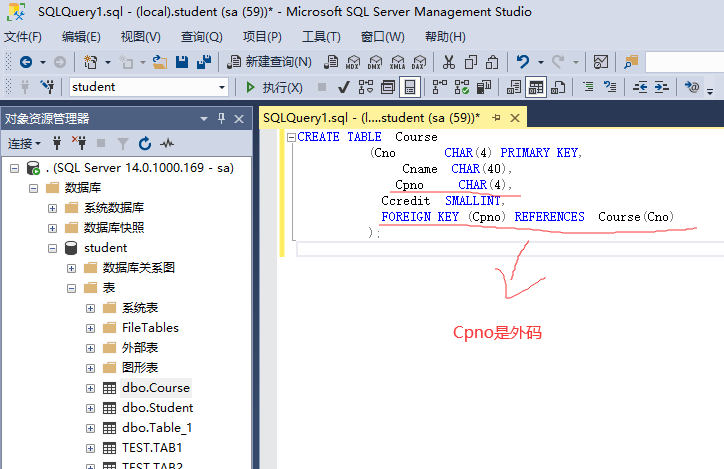Click the navigate backward arrow icon
Screen dimensions: 724x469
[26, 62]
